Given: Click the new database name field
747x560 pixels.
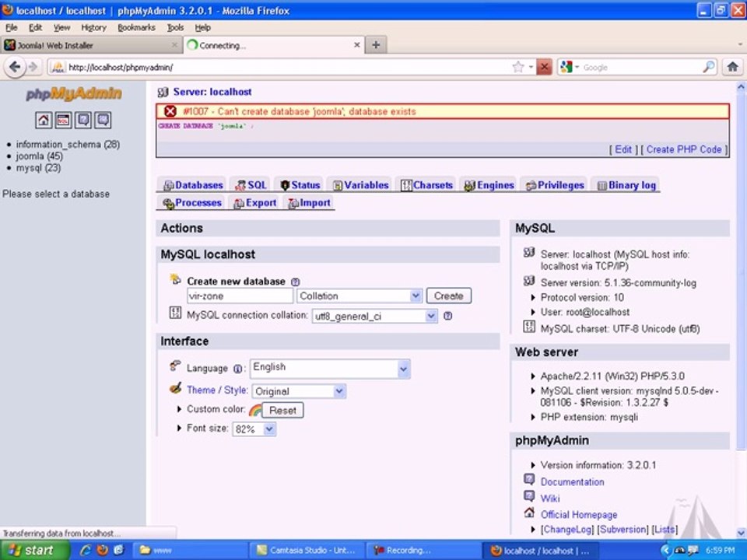Looking at the screenshot, I should (x=240, y=296).
